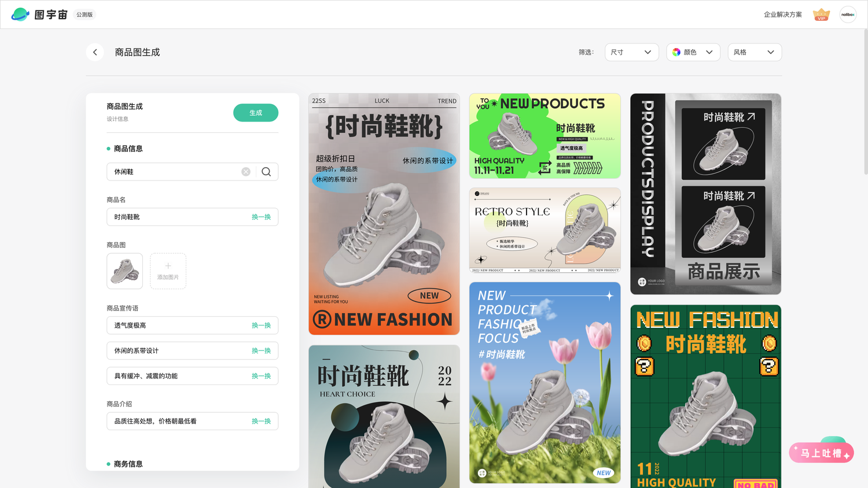Click the plus icon to add image
The height and width of the screenshot is (488, 868).
(168, 266)
